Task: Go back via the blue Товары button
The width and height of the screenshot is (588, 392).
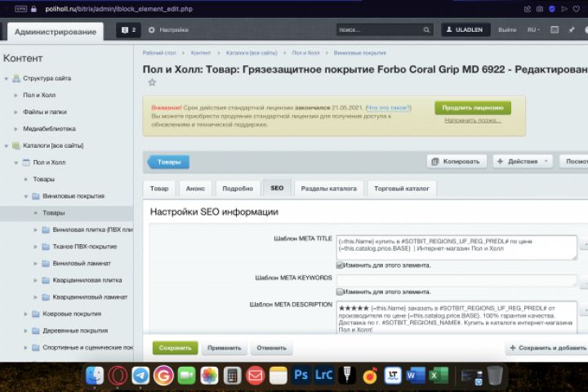Action: [x=168, y=162]
